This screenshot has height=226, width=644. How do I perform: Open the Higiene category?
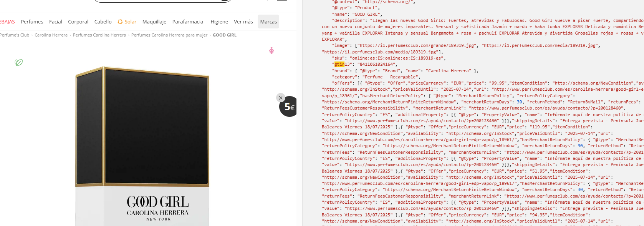(x=219, y=22)
